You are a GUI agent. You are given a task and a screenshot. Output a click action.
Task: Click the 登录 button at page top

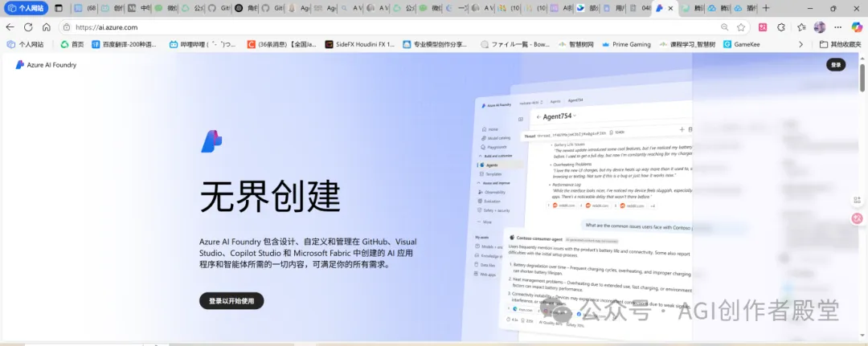click(x=836, y=65)
